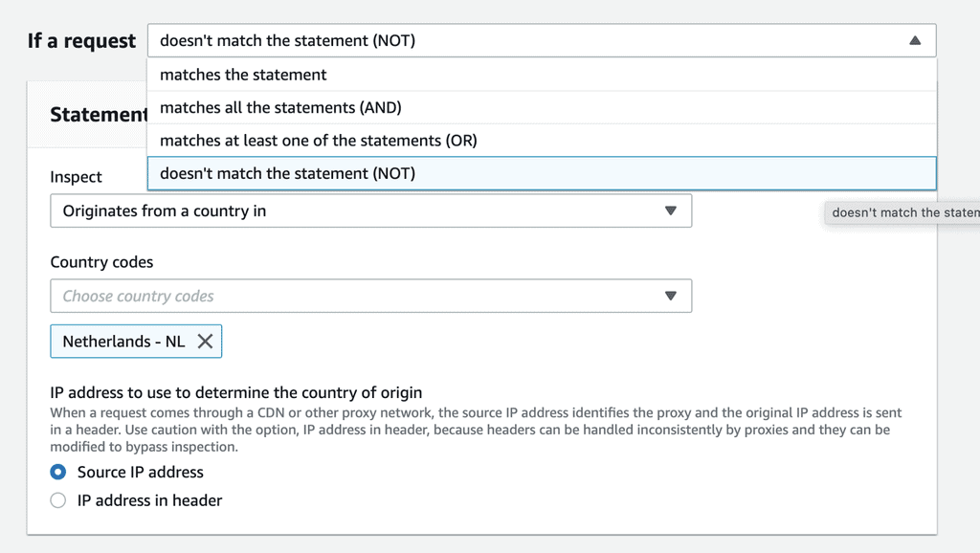Image resolution: width=980 pixels, height=553 pixels.
Task: Select the IP address in header radio button
Action: [x=58, y=500]
